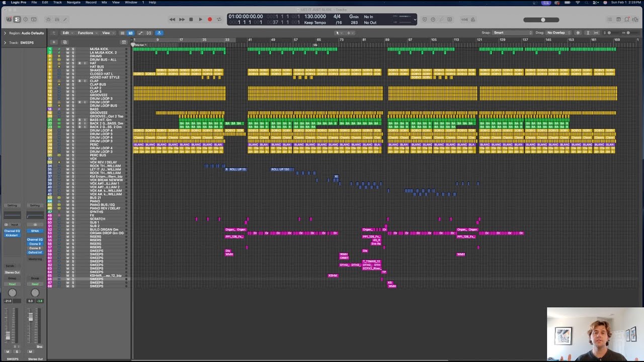Record-enable the CLAP track
The image size is (644, 362).
(79, 81)
